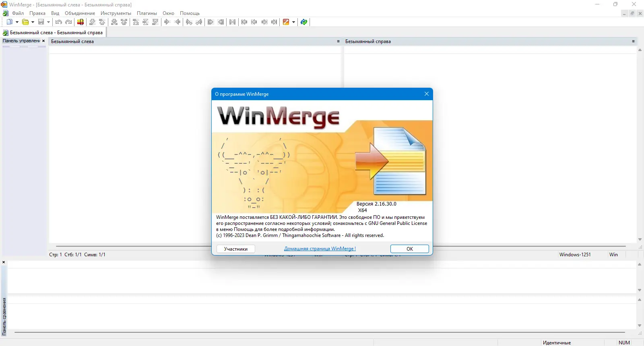Close the Панель управления pane

(x=43, y=41)
